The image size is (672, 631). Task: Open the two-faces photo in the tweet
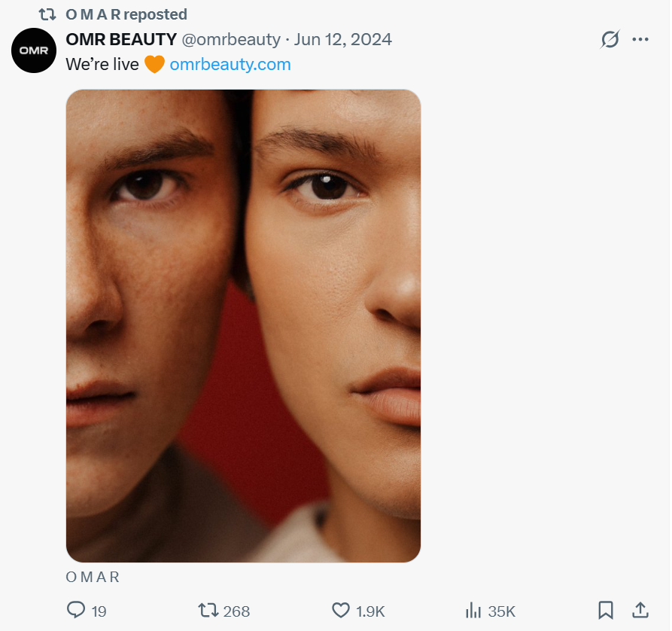point(243,325)
